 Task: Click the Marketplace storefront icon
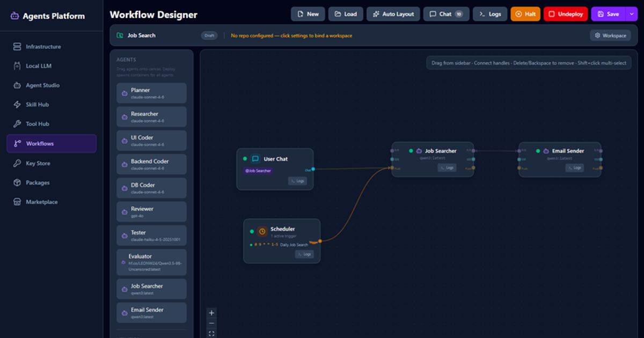17,202
